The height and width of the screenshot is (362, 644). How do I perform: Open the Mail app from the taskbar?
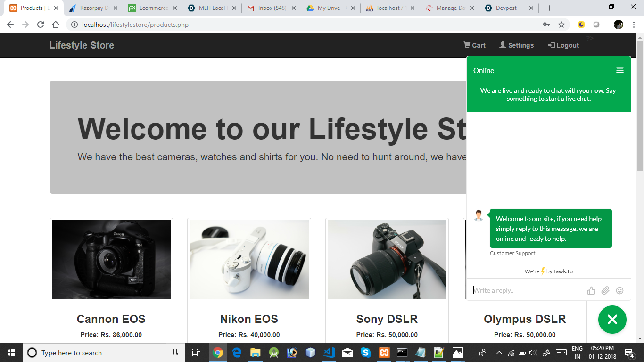coord(347,353)
